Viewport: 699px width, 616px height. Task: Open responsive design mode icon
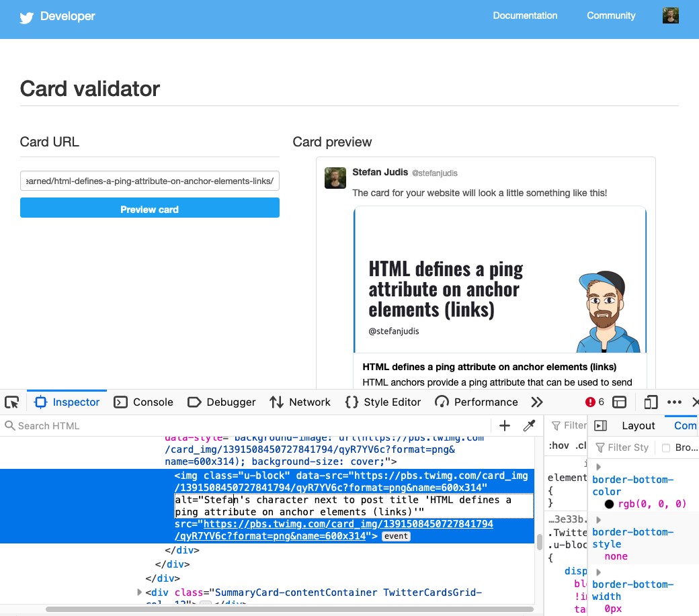pos(651,402)
